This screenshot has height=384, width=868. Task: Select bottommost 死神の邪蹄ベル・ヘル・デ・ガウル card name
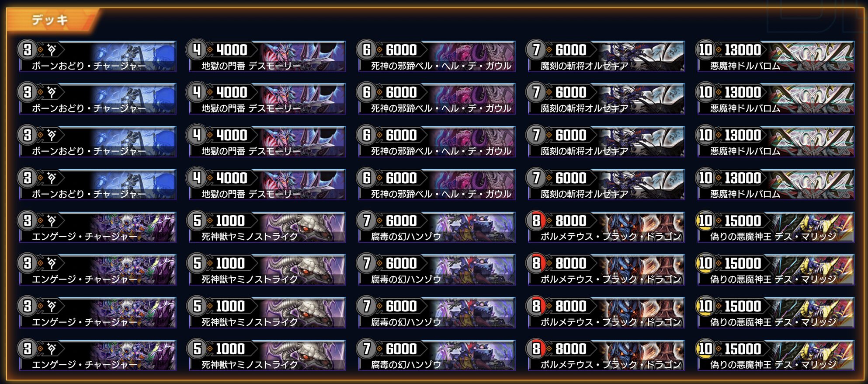441,194
